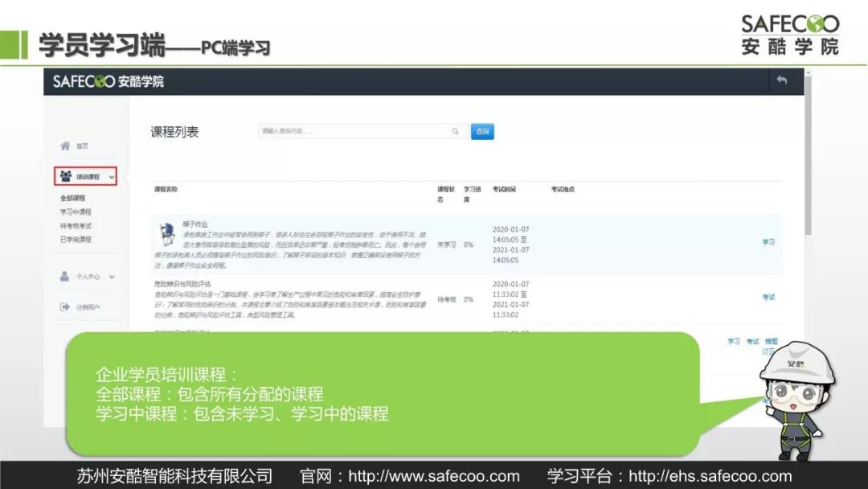
Task: Click the SAFECOO 安酷学院 header logo
Action: 108,81
